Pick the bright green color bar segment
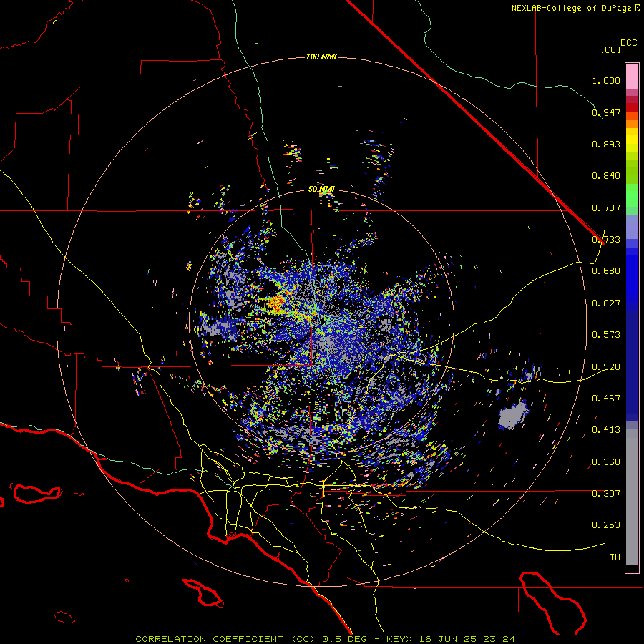This screenshot has width=644, height=644. coord(632,195)
